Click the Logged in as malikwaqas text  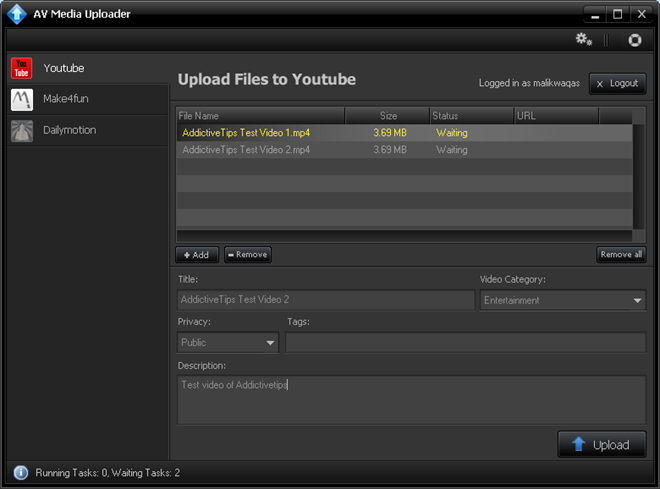[x=529, y=83]
